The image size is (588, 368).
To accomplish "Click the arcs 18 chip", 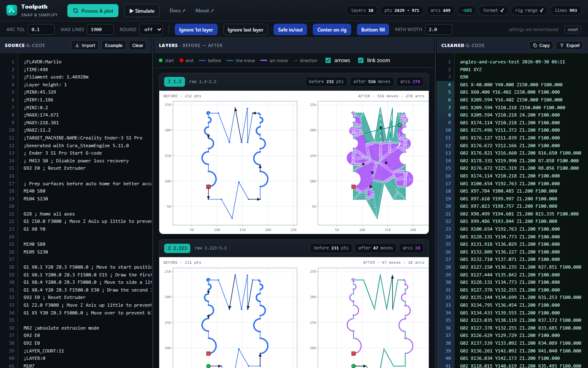I will tap(411, 248).
